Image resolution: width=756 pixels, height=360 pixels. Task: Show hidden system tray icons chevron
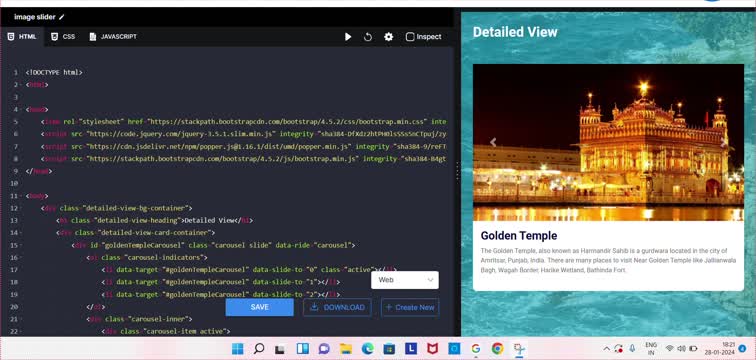tap(607, 348)
